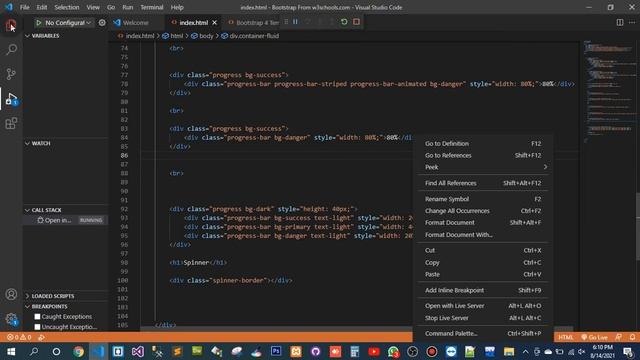
Task: Open the Explorer view in activity bar
Action: (x=11, y=25)
